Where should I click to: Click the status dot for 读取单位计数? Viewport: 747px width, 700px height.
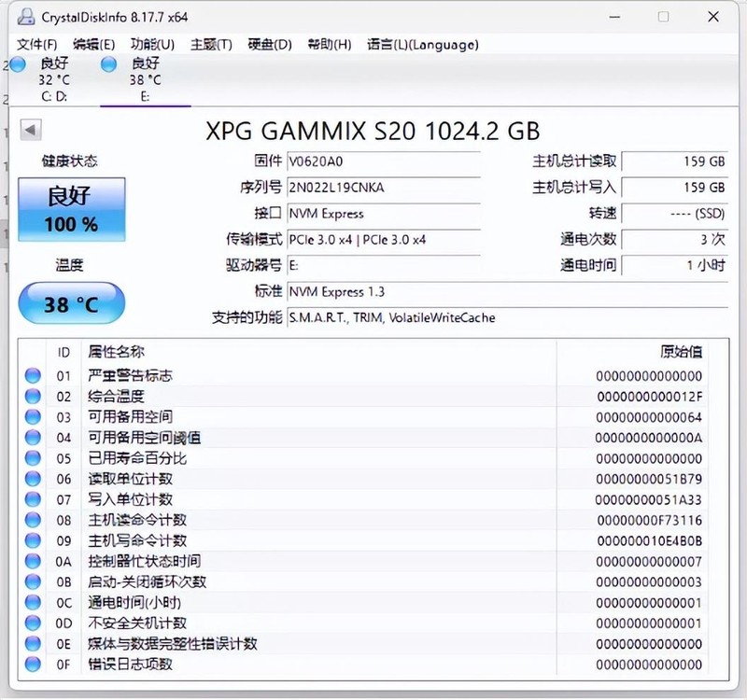33,478
